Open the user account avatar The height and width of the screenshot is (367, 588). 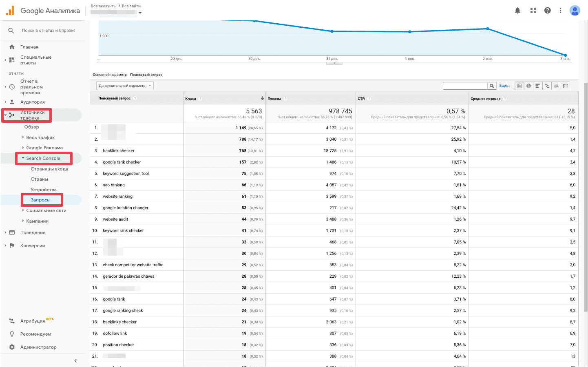(x=575, y=11)
